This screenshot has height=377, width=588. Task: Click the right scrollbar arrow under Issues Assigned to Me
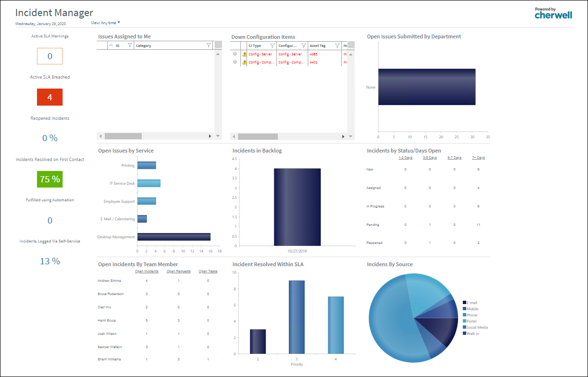(x=211, y=136)
